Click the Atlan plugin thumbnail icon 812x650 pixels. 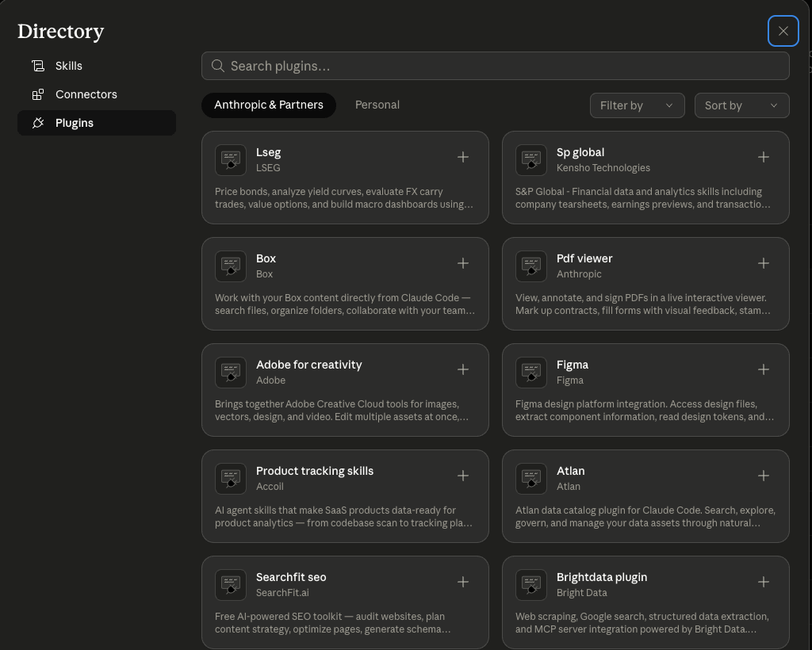[530, 479]
